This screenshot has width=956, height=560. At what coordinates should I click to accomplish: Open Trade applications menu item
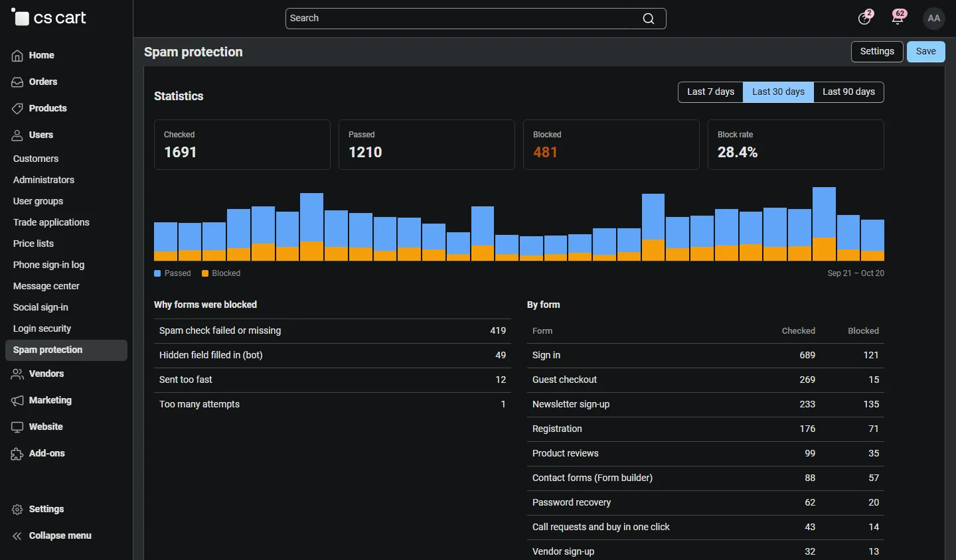tap(51, 222)
